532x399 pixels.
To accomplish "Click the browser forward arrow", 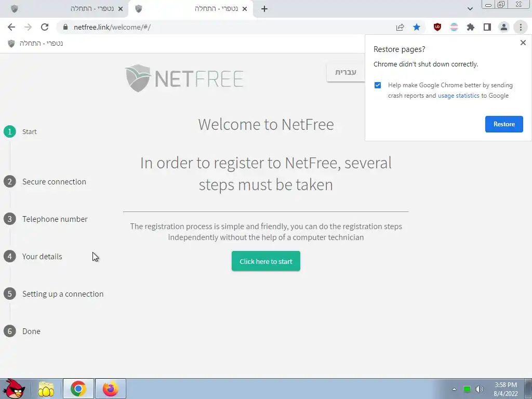I will click(28, 27).
